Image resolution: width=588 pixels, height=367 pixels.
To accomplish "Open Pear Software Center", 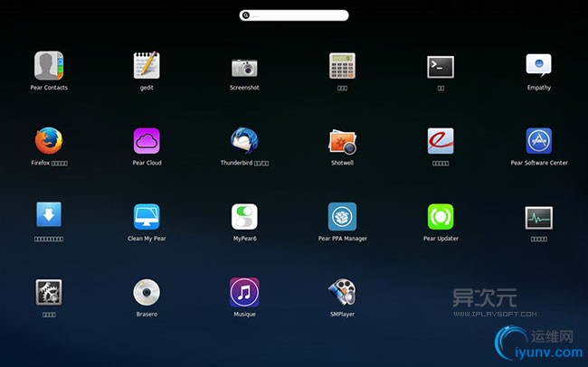I will click(x=539, y=141).
